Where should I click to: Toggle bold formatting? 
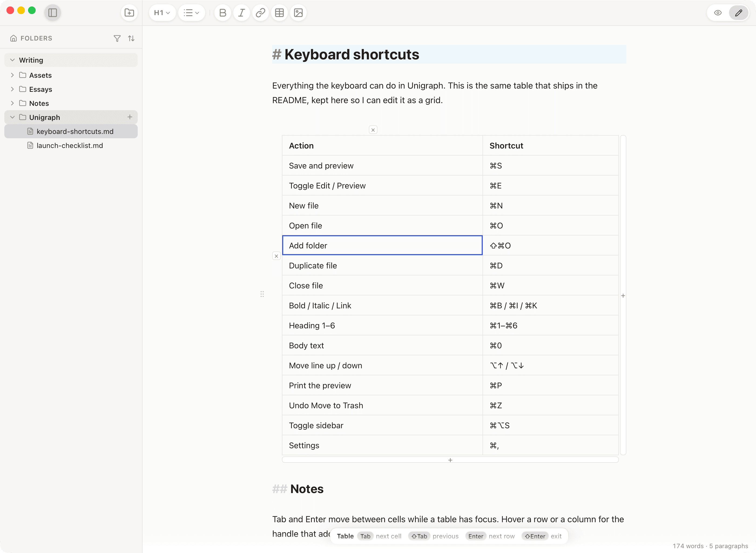(x=222, y=13)
